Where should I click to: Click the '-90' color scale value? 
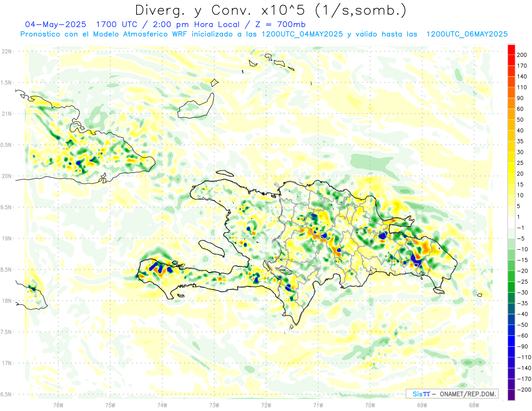pyautogui.click(x=522, y=347)
